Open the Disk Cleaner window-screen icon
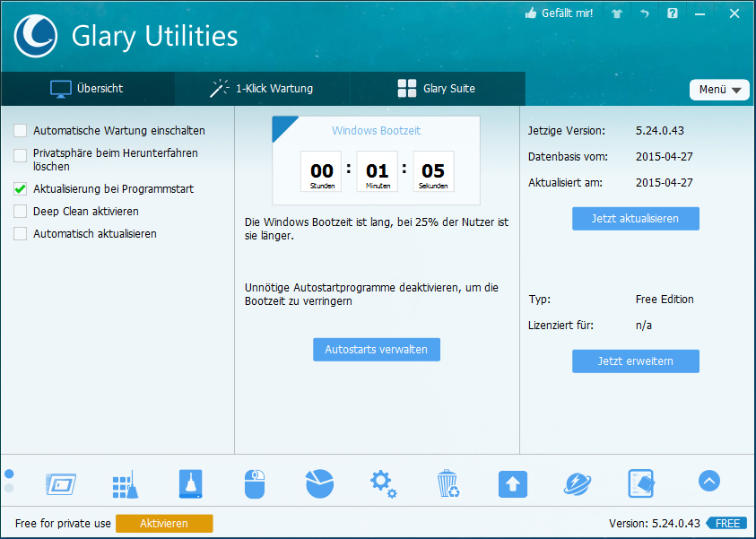 [61, 483]
